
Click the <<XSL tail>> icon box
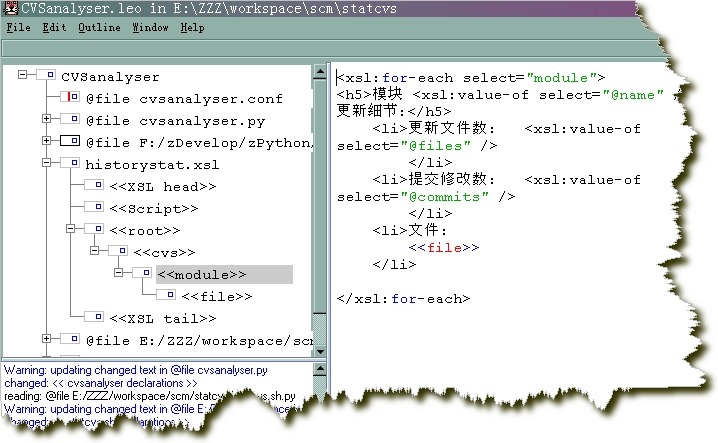(94, 316)
